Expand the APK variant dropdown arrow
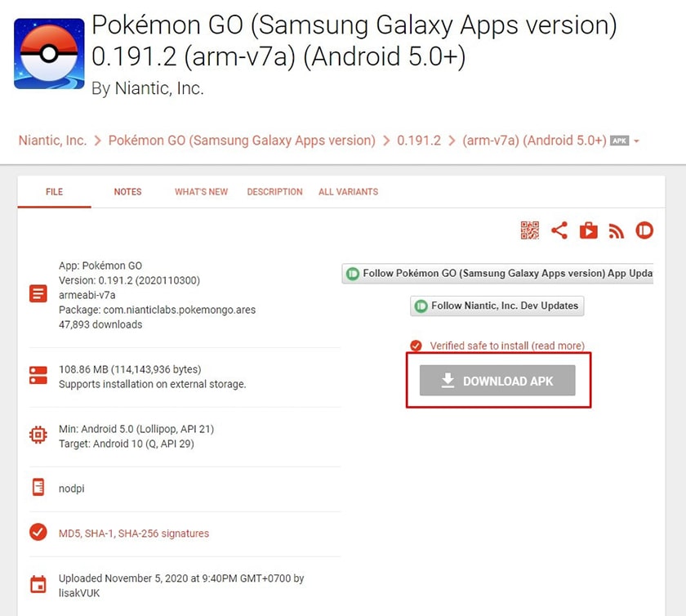Image resolution: width=686 pixels, height=616 pixels. [x=636, y=141]
